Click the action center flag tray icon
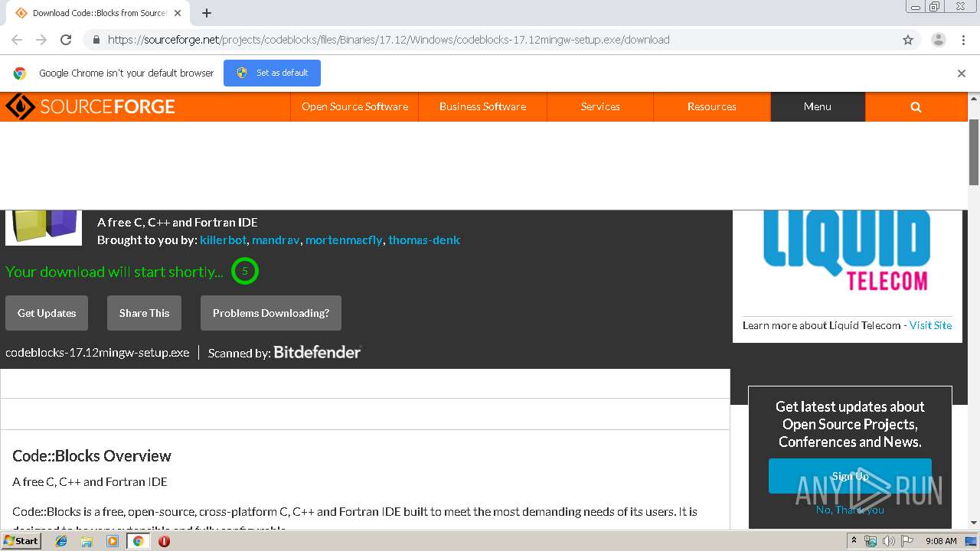The height and width of the screenshot is (551, 980). [x=907, y=541]
